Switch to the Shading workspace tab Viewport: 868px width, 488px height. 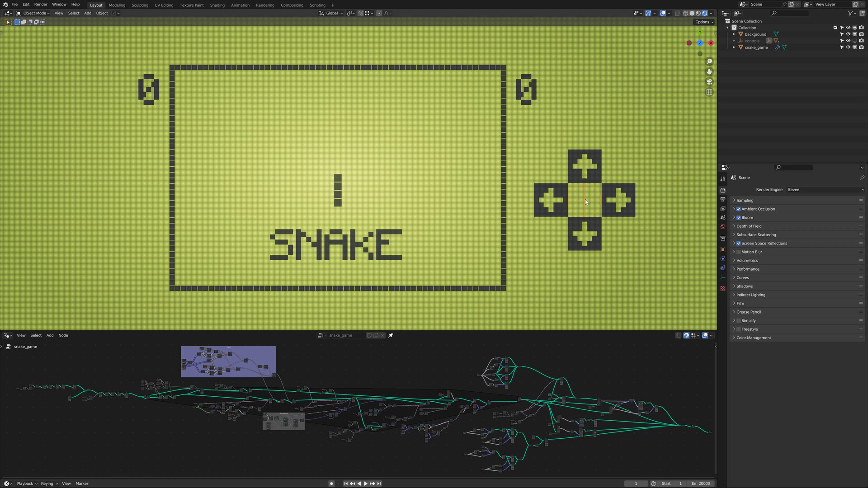point(217,5)
